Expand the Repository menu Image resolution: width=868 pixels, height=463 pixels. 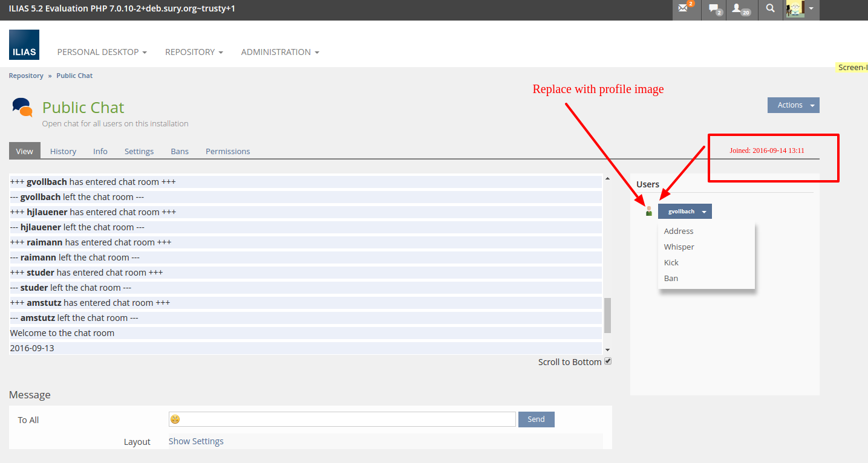[x=194, y=52]
